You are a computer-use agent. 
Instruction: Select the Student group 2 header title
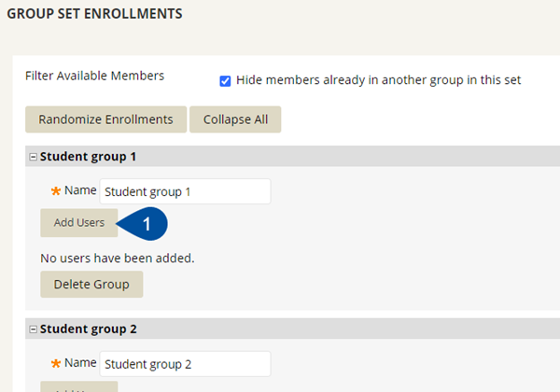point(89,329)
